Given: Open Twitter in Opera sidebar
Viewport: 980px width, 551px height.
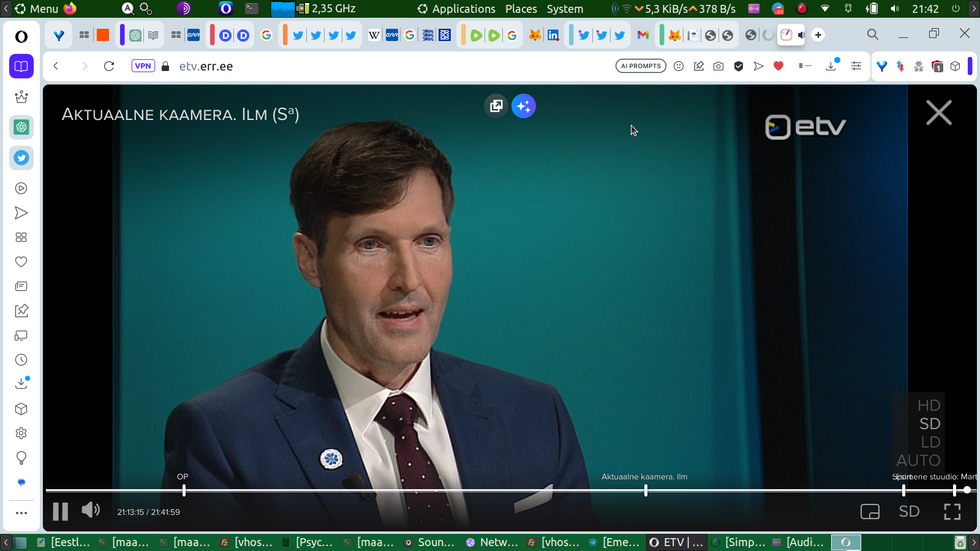Looking at the screenshot, I should pos(21,158).
